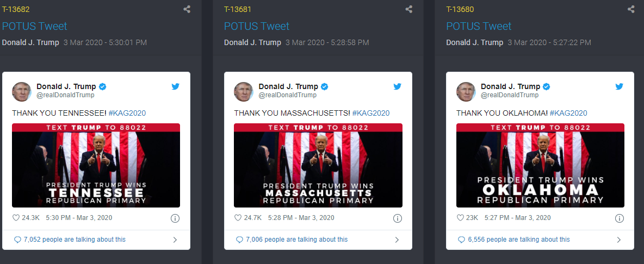The height and width of the screenshot is (264, 644).
Task: Expand 7,006 people talking chevron
Action: (x=397, y=240)
